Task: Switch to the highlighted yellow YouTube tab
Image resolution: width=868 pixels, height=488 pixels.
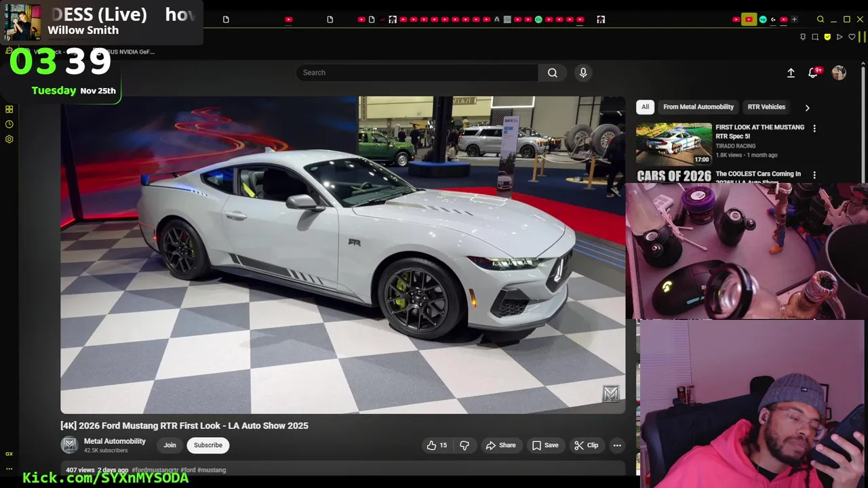Action: (x=749, y=20)
